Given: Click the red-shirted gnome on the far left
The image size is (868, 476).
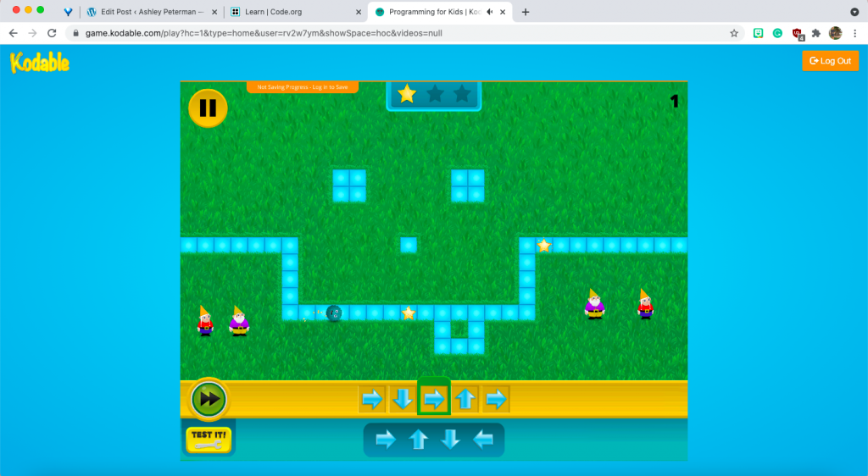Looking at the screenshot, I should tap(205, 321).
